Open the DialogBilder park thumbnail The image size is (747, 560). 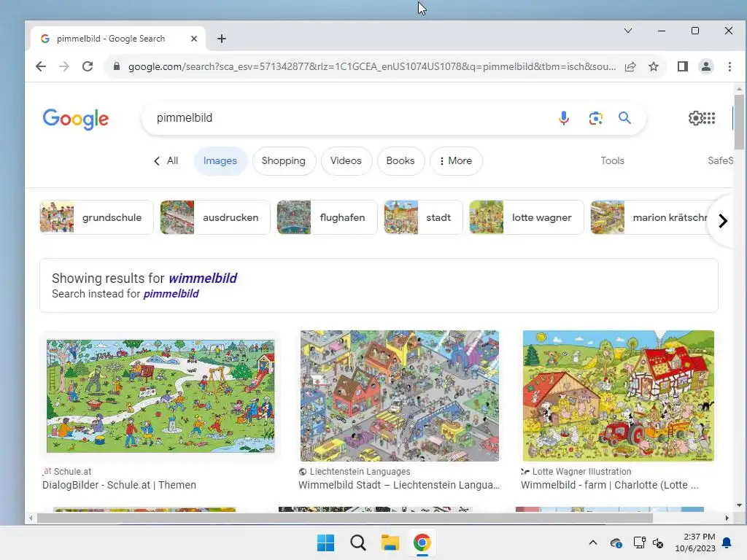[x=160, y=396]
